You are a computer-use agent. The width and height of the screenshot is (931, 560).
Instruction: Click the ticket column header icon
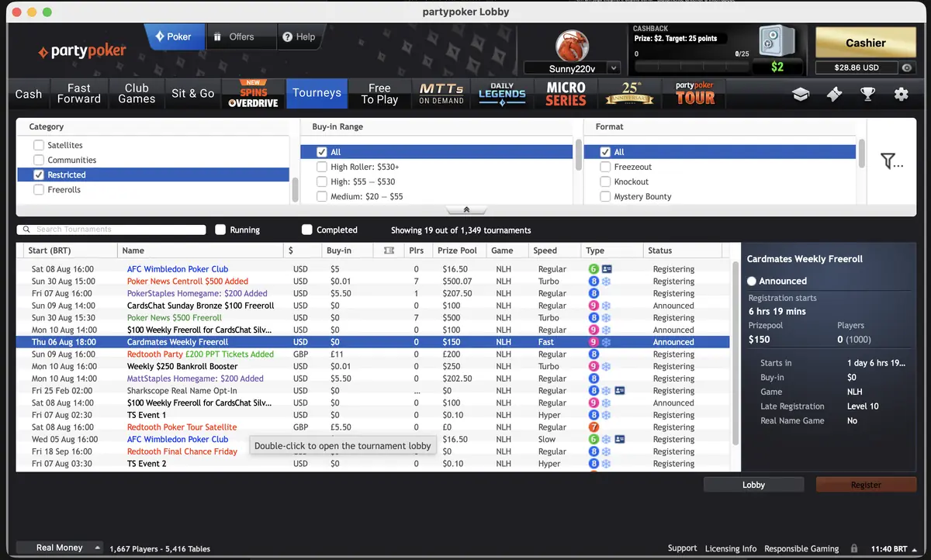(x=389, y=251)
